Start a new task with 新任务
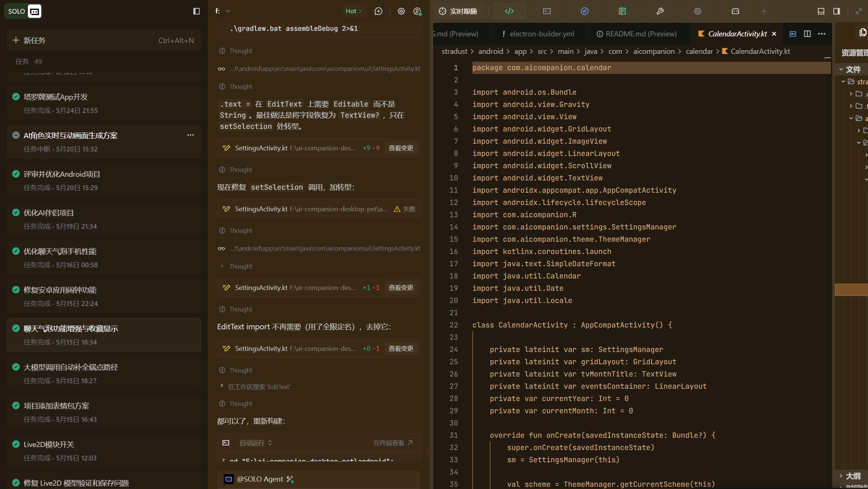Screen dimensions: 868x489 point(104,40)
